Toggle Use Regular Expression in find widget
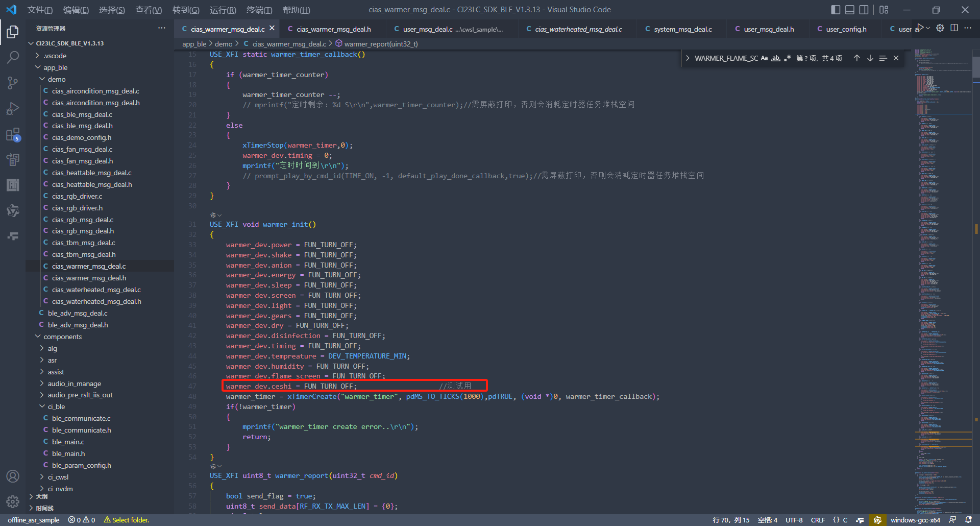Image resolution: width=980 pixels, height=526 pixels. [x=788, y=58]
